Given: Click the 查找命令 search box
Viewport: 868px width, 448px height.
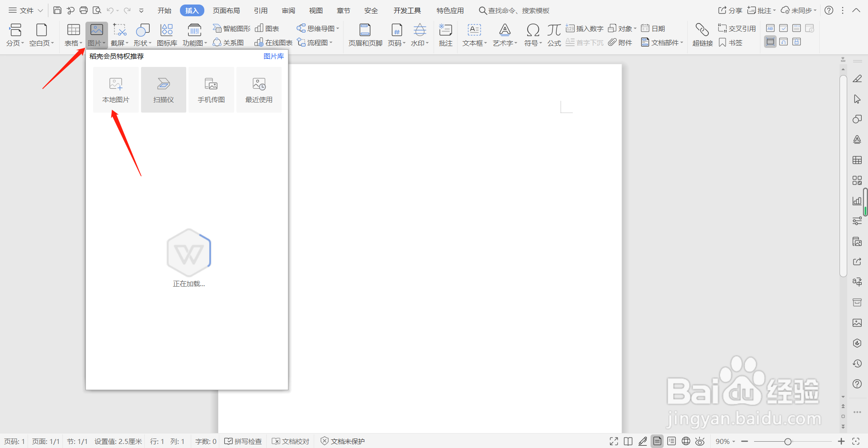Looking at the screenshot, I should 514,10.
